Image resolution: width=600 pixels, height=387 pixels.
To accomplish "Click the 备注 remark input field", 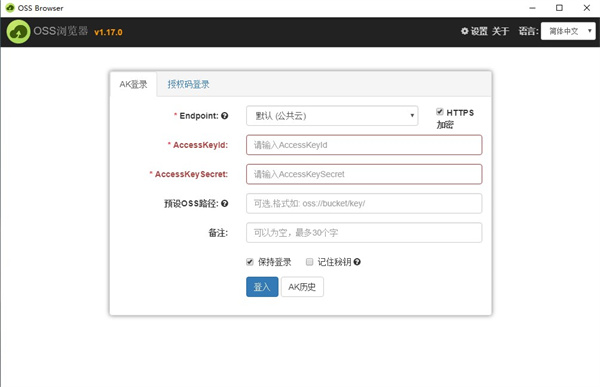I will point(364,232).
